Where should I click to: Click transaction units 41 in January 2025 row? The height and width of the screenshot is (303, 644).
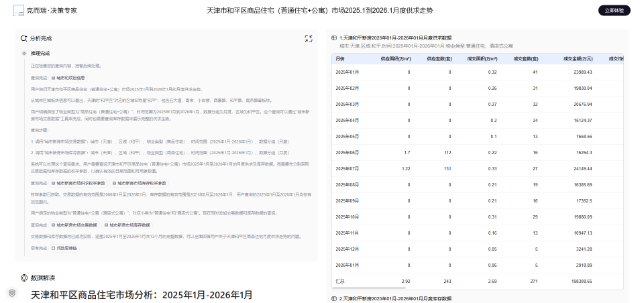535,72
